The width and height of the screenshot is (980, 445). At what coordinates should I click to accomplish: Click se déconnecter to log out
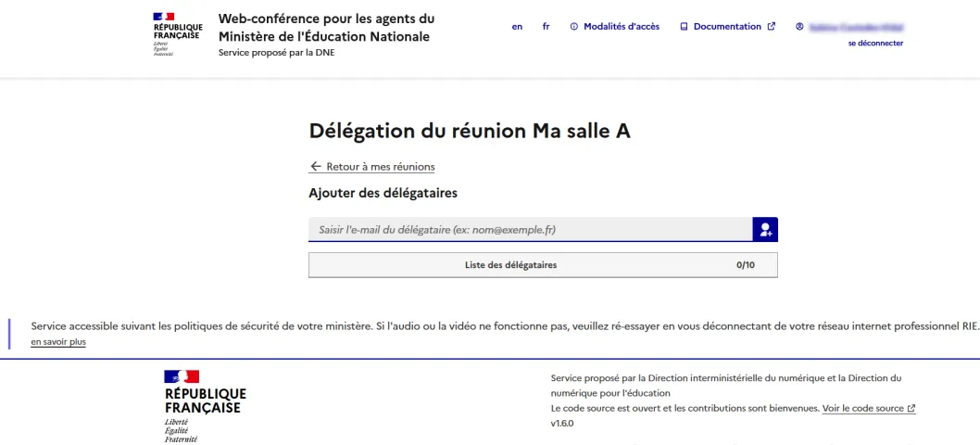click(875, 44)
